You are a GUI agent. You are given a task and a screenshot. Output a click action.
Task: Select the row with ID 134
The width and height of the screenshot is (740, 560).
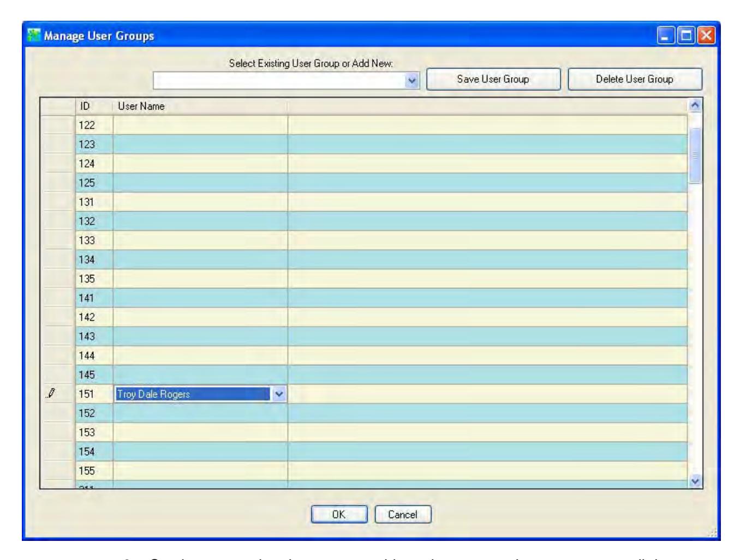pyautogui.click(x=364, y=260)
